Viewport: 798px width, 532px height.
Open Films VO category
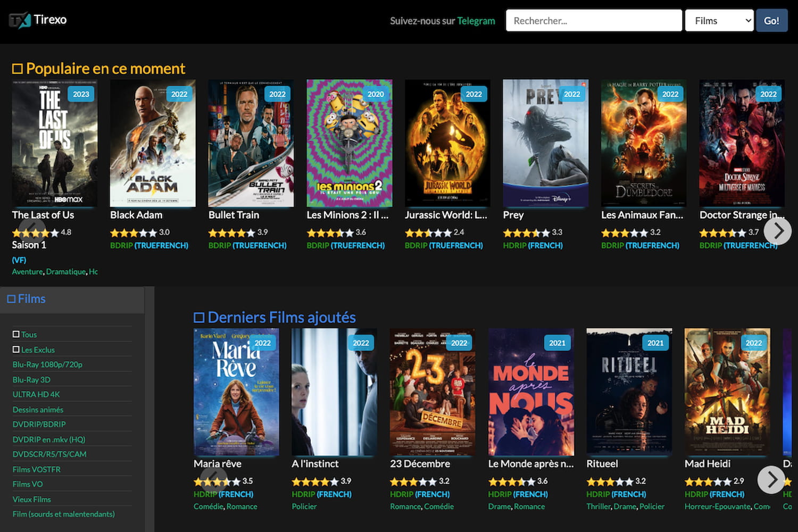(28, 484)
